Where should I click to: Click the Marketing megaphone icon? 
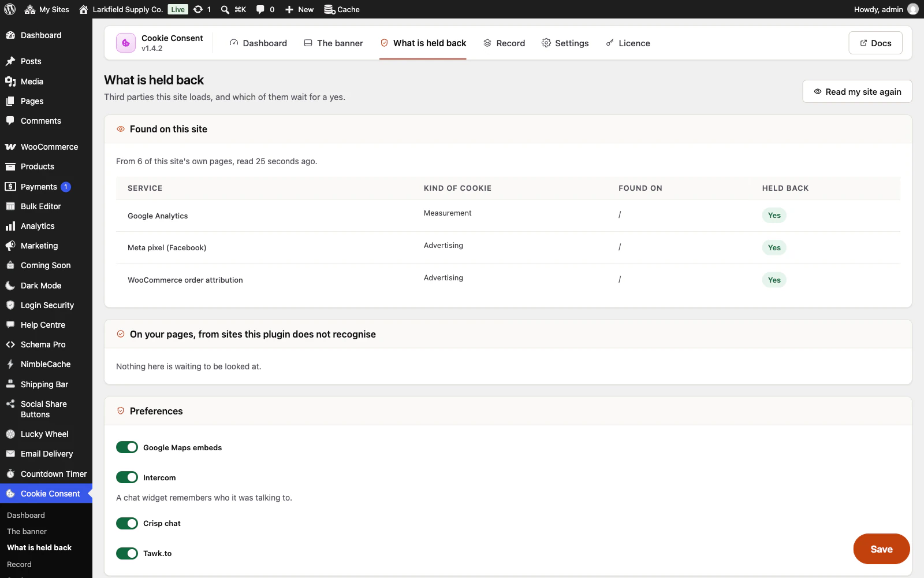[x=10, y=246]
